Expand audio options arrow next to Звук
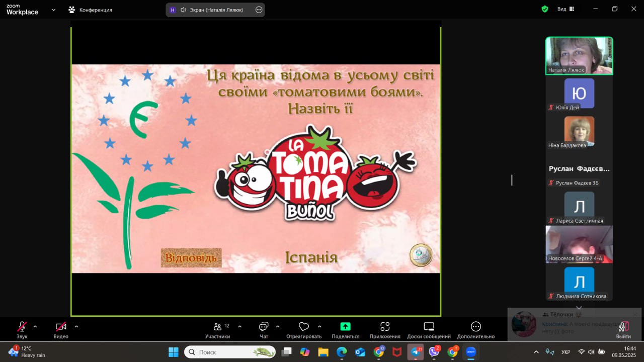Image resolution: width=644 pixels, height=362 pixels. pos(35,326)
